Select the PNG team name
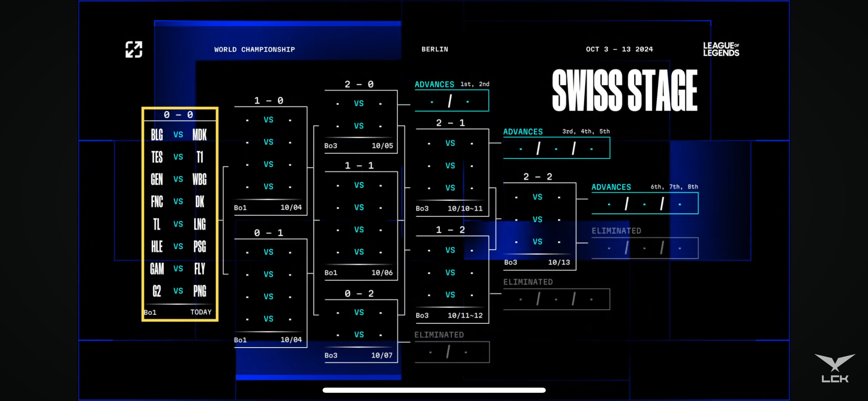The image size is (868, 401). [200, 291]
